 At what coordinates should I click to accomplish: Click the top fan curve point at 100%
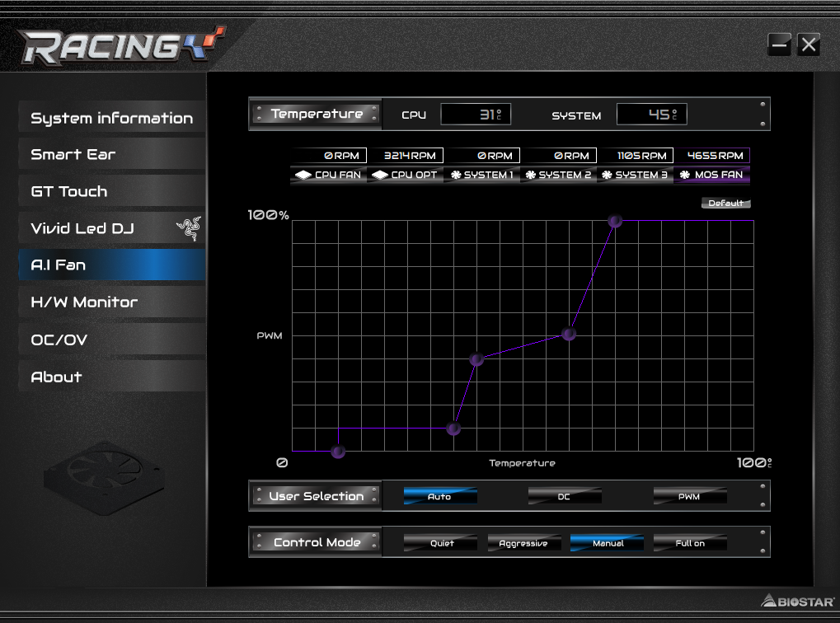(615, 221)
